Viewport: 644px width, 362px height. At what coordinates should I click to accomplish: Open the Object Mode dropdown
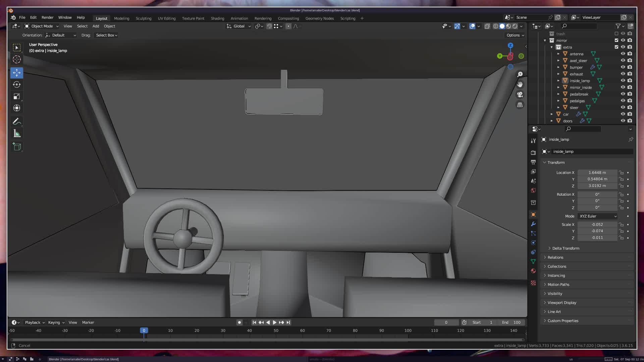(42, 26)
